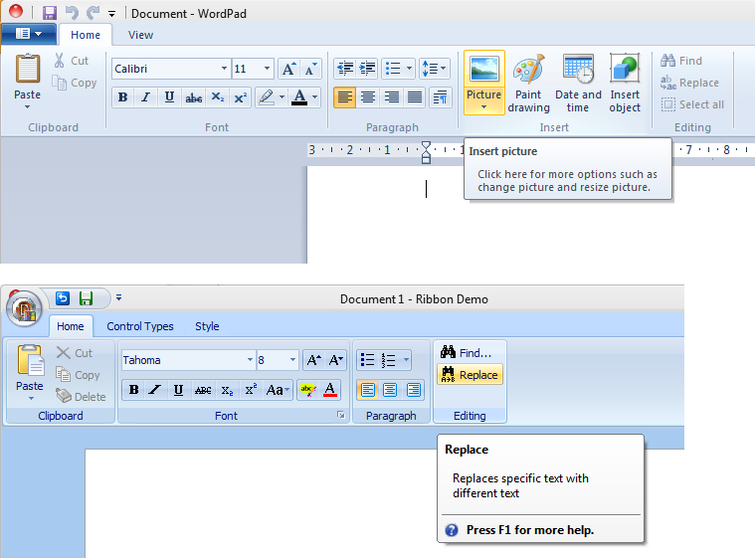The height and width of the screenshot is (558, 756).
Task: Insert Paint drawing in WordPad
Action: coord(528,83)
